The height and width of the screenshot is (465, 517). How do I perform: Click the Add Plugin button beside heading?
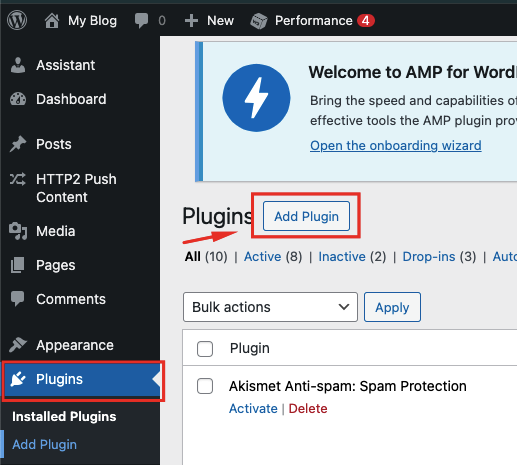coord(306,216)
